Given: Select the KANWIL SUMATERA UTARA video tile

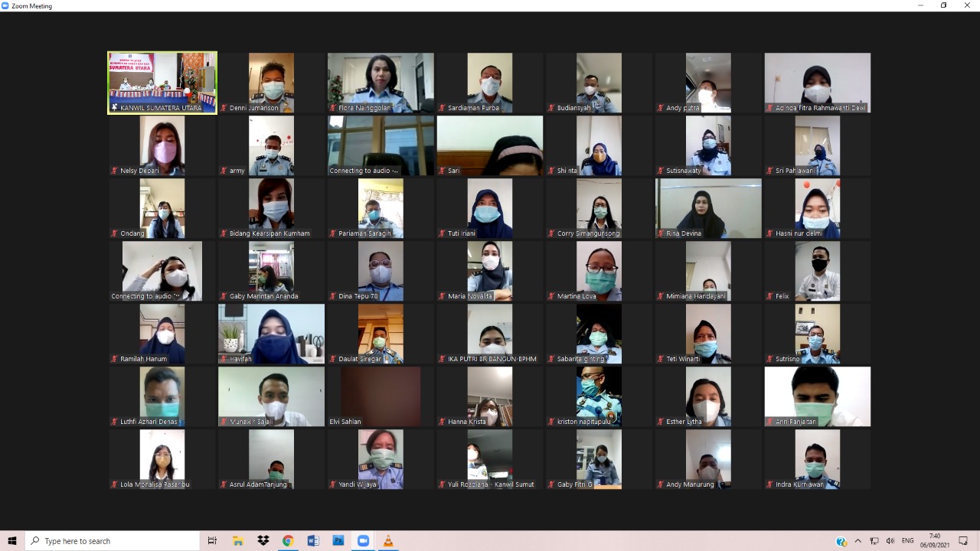Looking at the screenshot, I should coord(162,83).
